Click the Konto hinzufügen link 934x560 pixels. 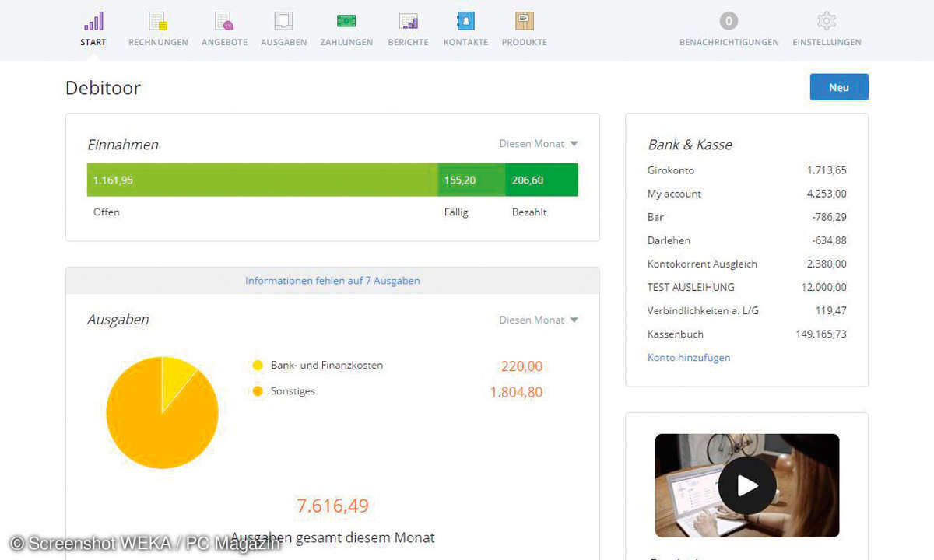(x=689, y=358)
